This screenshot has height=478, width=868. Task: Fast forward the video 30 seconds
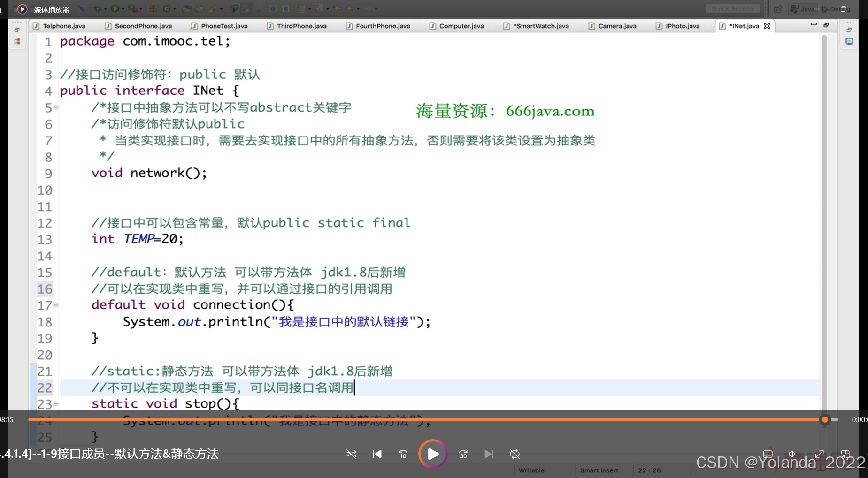pyautogui.click(x=463, y=454)
